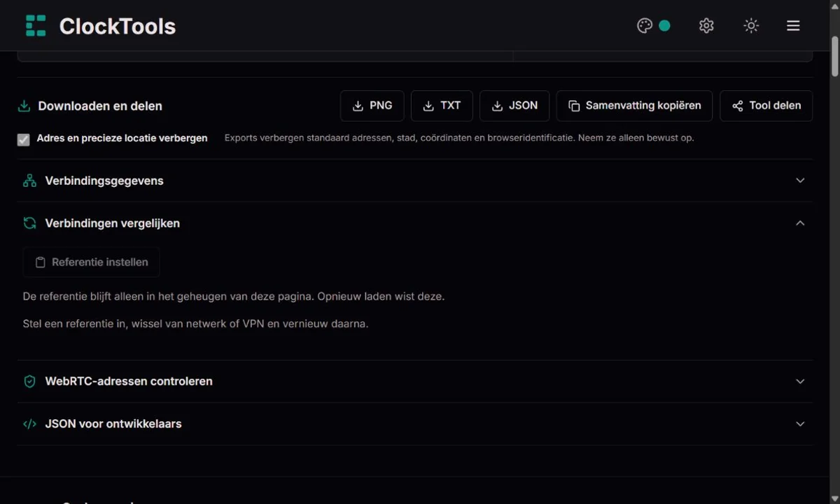Expand WebRTC-adressen controleren chevron
The height and width of the screenshot is (504, 840).
(x=801, y=381)
